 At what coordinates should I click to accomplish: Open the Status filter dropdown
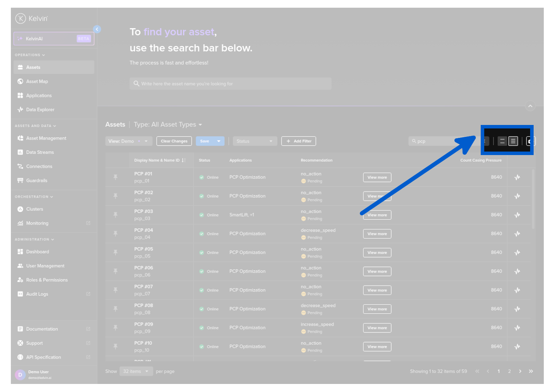pyautogui.click(x=254, y=141)
